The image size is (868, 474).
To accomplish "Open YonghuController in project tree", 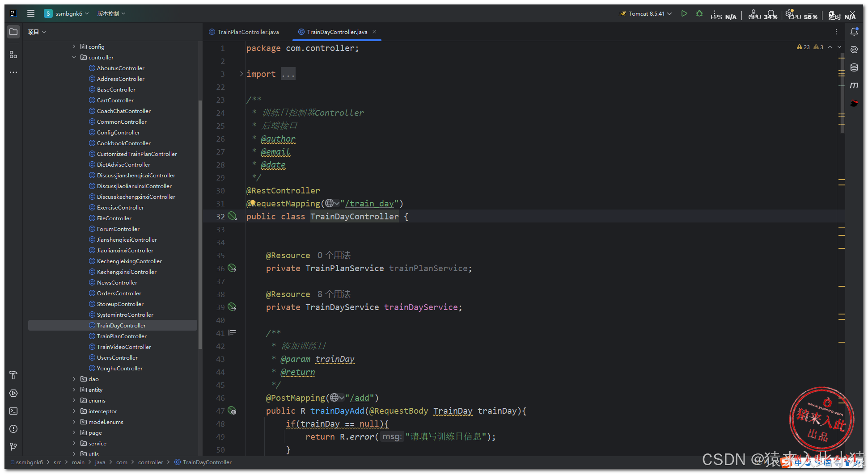I will click(120, 368).
